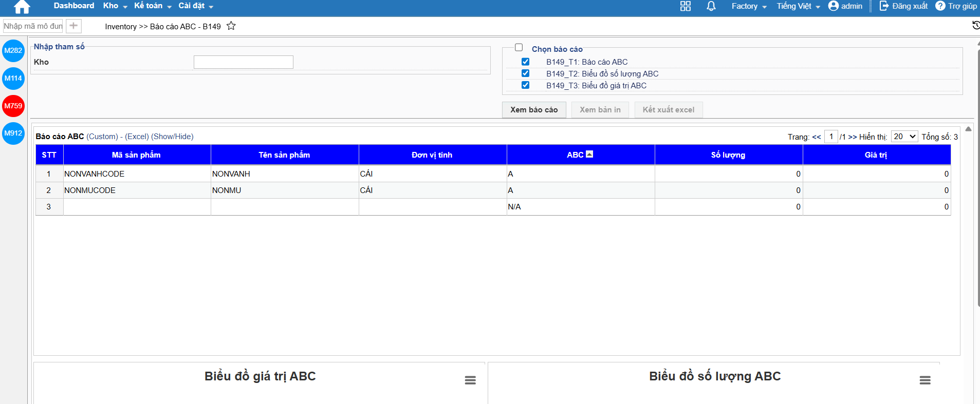980x404 pixels.
Task: Sort by Đơn vị tính column header
Action: click(433, 155)
